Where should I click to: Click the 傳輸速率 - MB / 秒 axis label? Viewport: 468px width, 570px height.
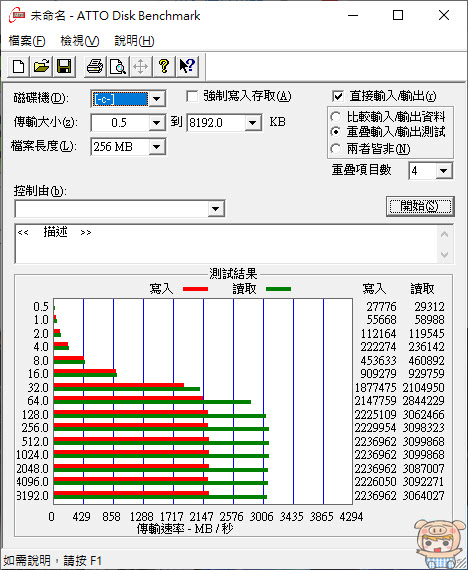coord(185,529)
